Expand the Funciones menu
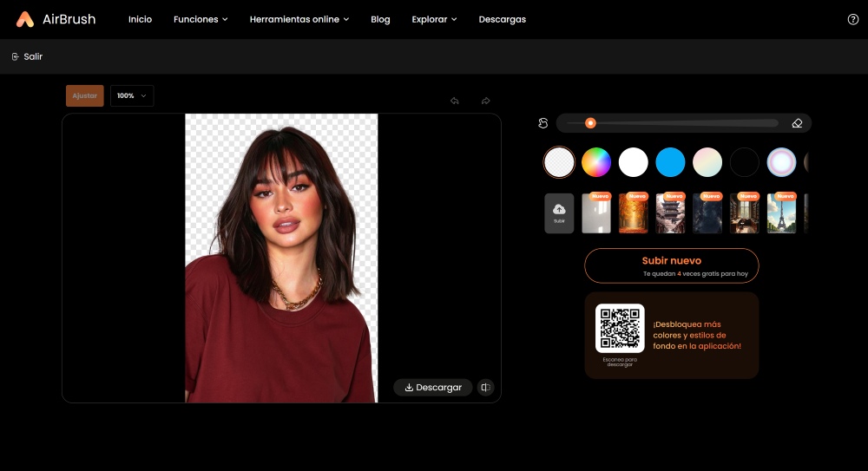 pos(201,19)
